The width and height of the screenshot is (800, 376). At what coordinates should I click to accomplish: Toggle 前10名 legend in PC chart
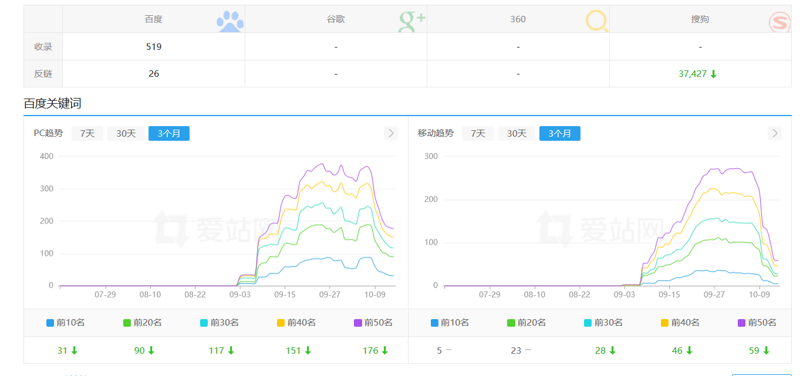[x=65, y=322]
